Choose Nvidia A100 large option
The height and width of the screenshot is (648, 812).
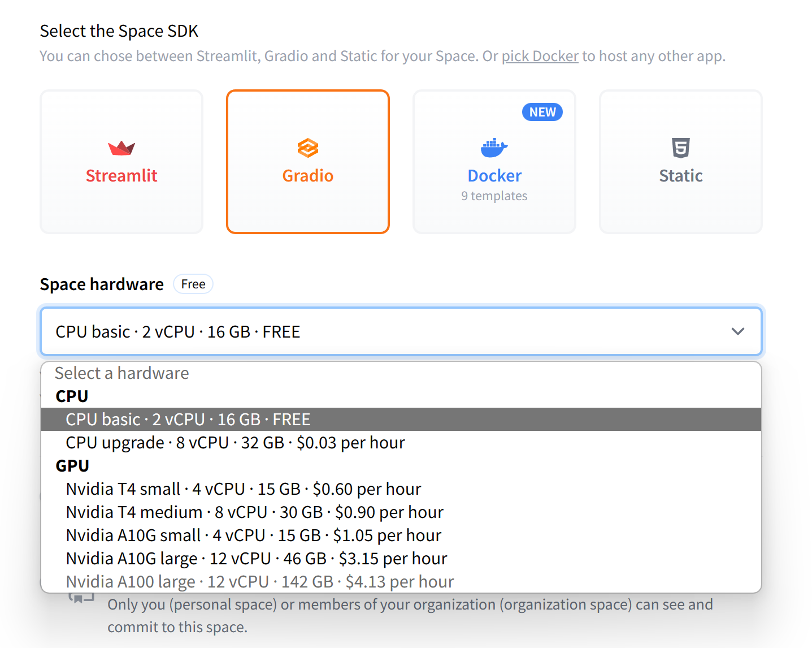coord(401,582)
